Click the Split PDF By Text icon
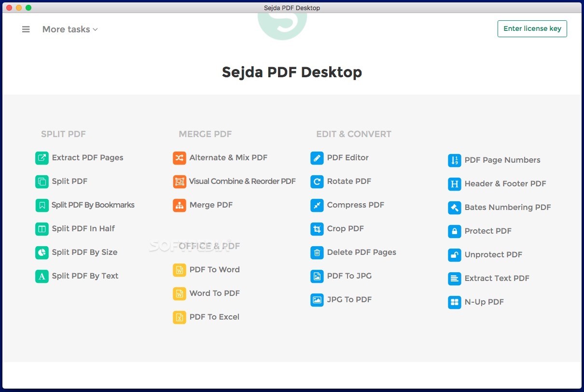Image resolution: width=584 pixels, height=392 pixels. coord(42,276)
